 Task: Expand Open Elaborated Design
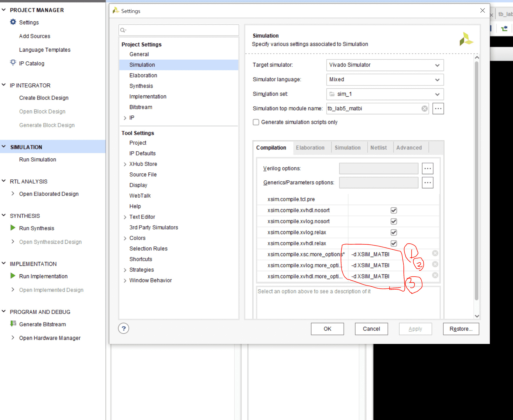[13, 194]
